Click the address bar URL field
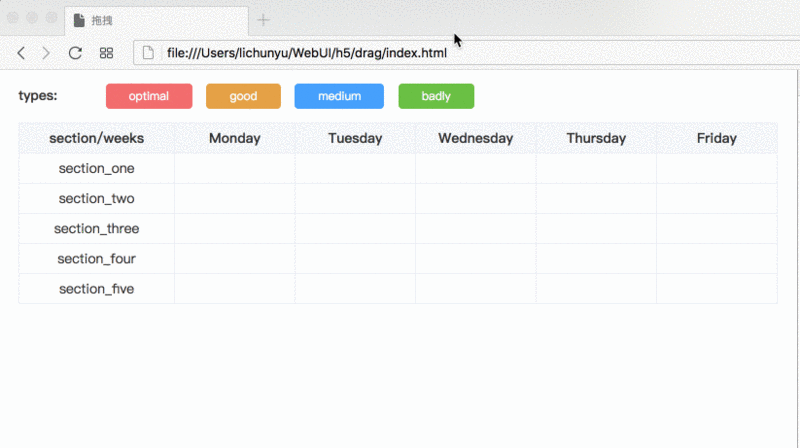This screenshot has width=800, height=448. click(400, 52)
